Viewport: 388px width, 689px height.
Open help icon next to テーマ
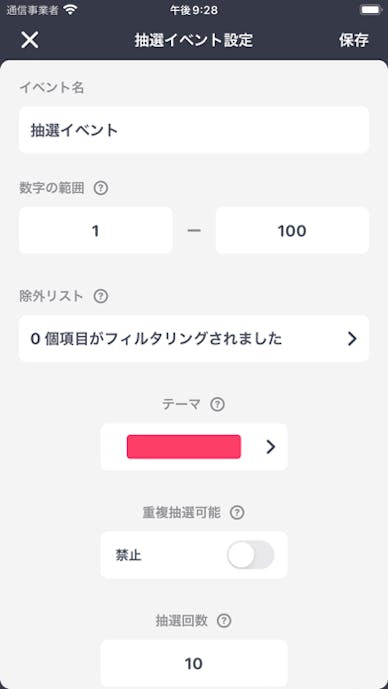[x=217, y=404]
